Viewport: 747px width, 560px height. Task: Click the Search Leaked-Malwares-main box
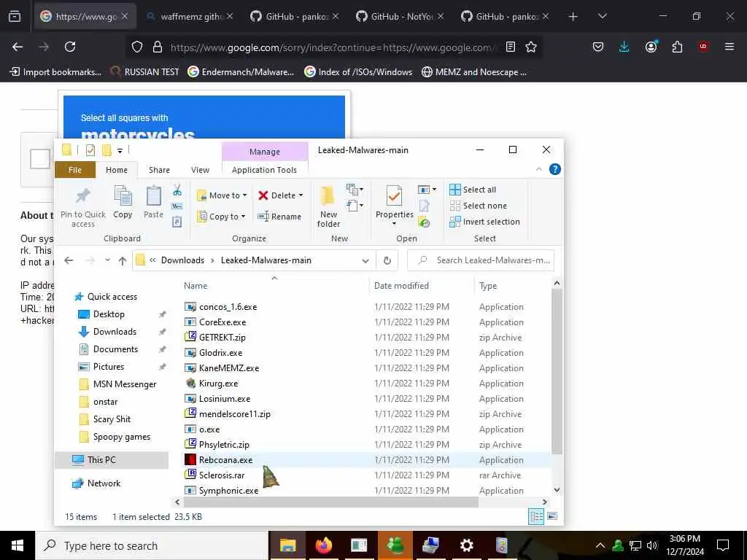[481, 260]
